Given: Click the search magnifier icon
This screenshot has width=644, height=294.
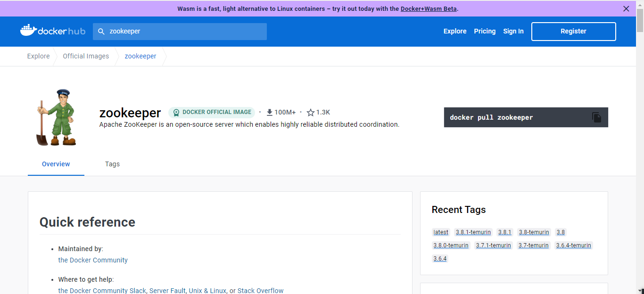Looking at the screenshot, I should coord(101,32).
